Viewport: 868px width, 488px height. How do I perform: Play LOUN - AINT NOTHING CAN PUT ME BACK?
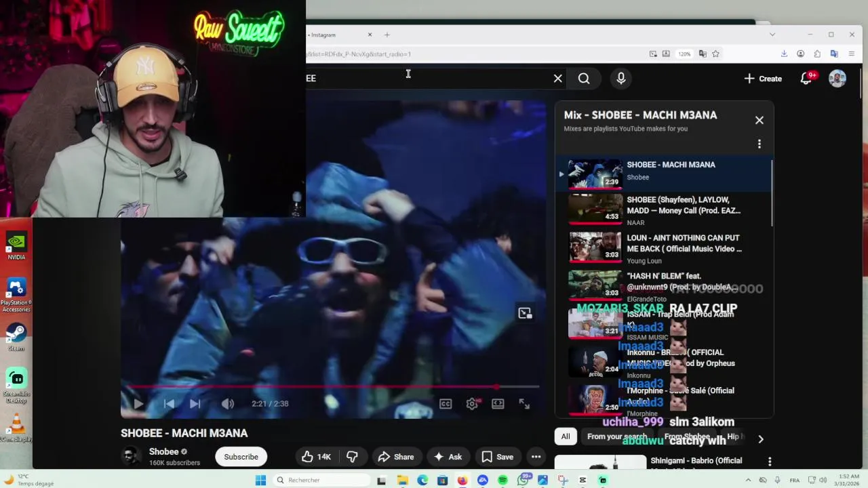[663, 249]
